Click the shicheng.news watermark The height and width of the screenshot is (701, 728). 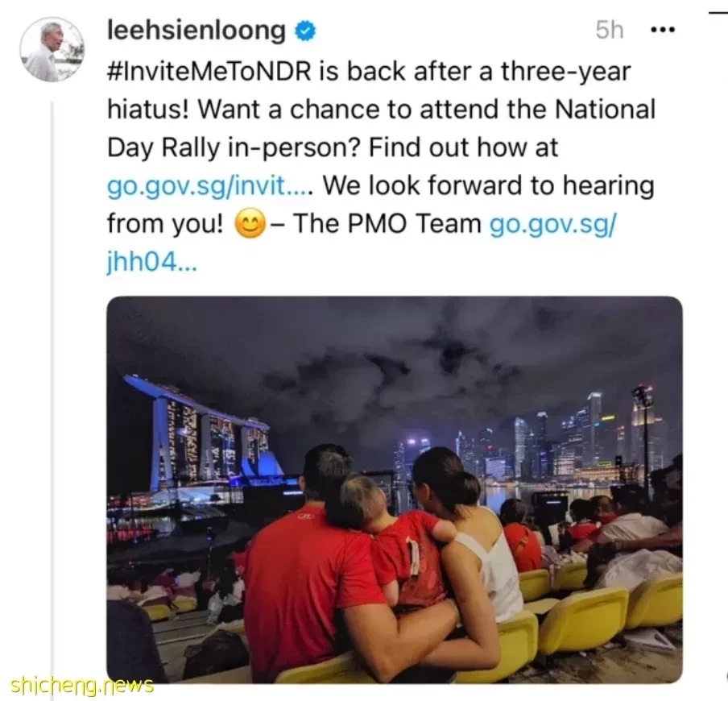(82, 685)
